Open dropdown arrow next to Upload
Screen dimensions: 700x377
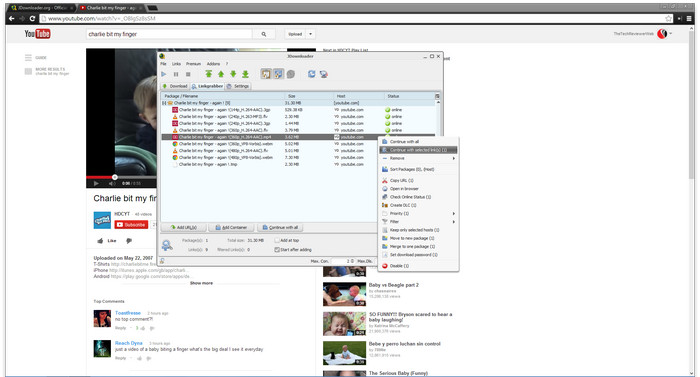[x=311, y=34]
